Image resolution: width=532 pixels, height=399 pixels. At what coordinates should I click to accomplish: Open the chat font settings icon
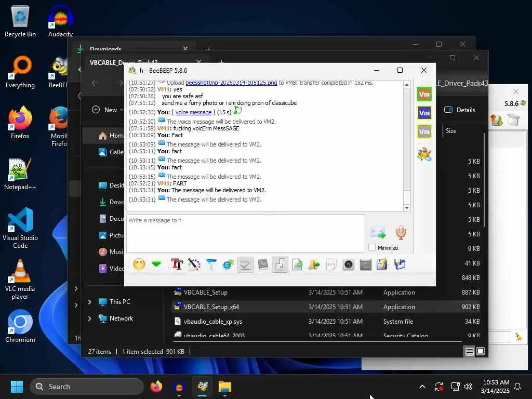point(177,264)
